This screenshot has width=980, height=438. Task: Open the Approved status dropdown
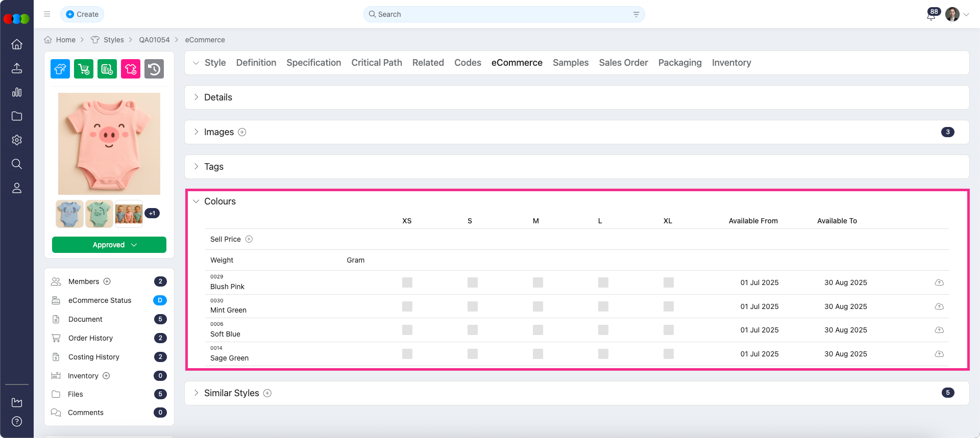pos(109,245)
